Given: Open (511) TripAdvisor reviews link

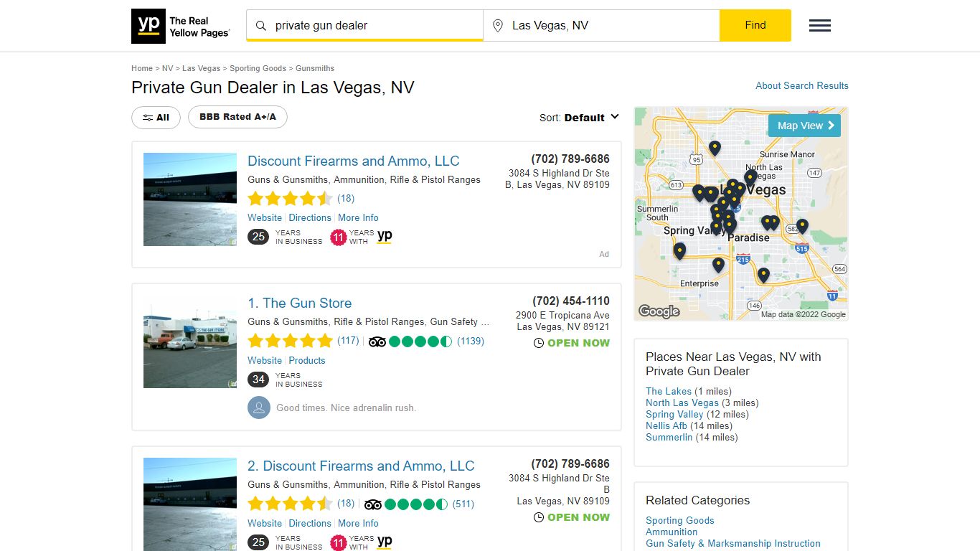Looking at the screenshot, I should 463,504.
